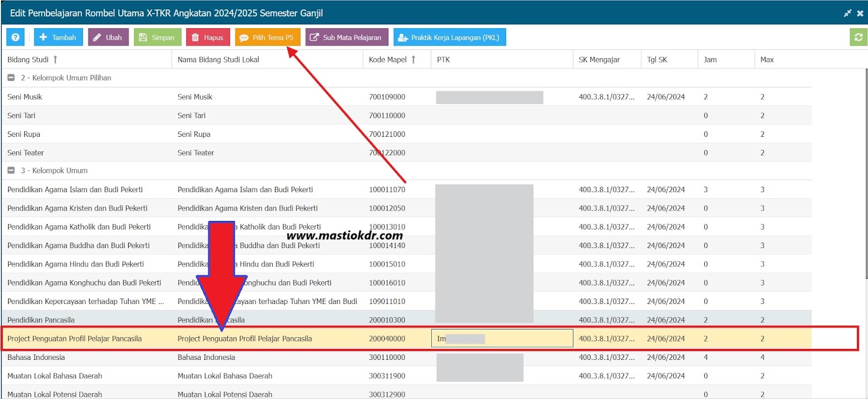Select Pendidikan Agama Hindu dan Budi Pekerti row
868x399 pixels.
[x=407, y=264]
